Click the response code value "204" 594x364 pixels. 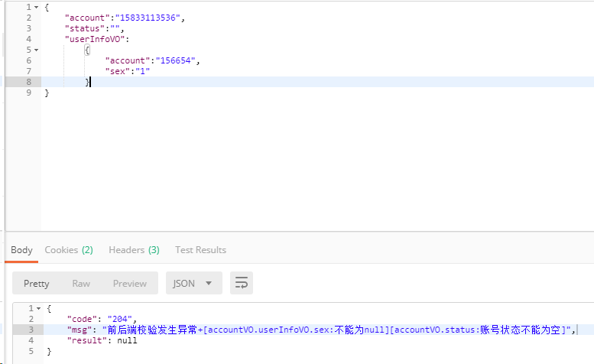click(x=120, y=319)
